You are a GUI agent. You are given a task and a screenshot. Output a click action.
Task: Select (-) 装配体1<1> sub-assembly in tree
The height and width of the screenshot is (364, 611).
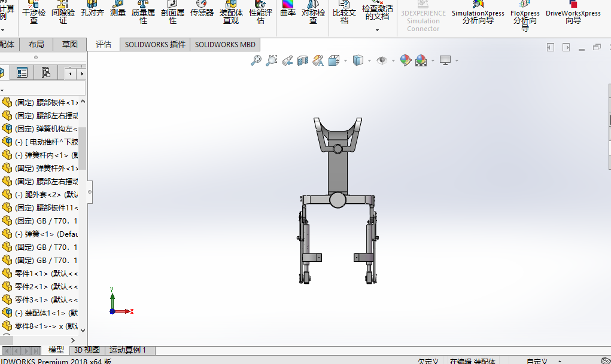point(39,313)
